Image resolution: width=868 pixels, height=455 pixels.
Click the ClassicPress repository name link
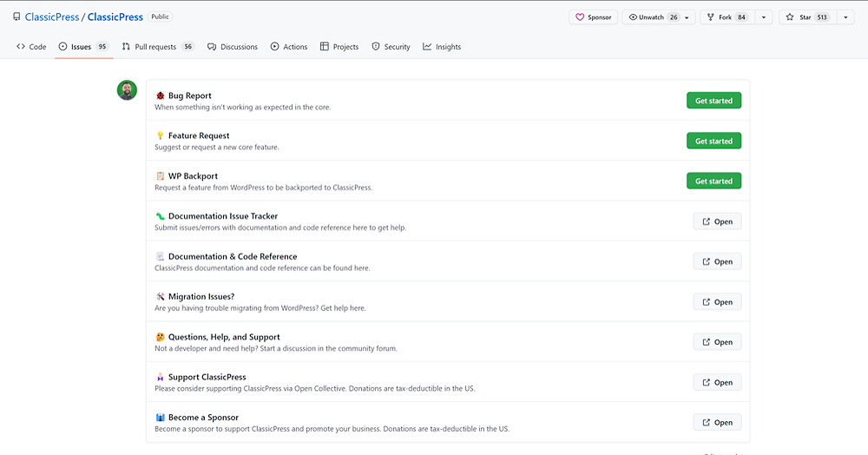point(115,17)
